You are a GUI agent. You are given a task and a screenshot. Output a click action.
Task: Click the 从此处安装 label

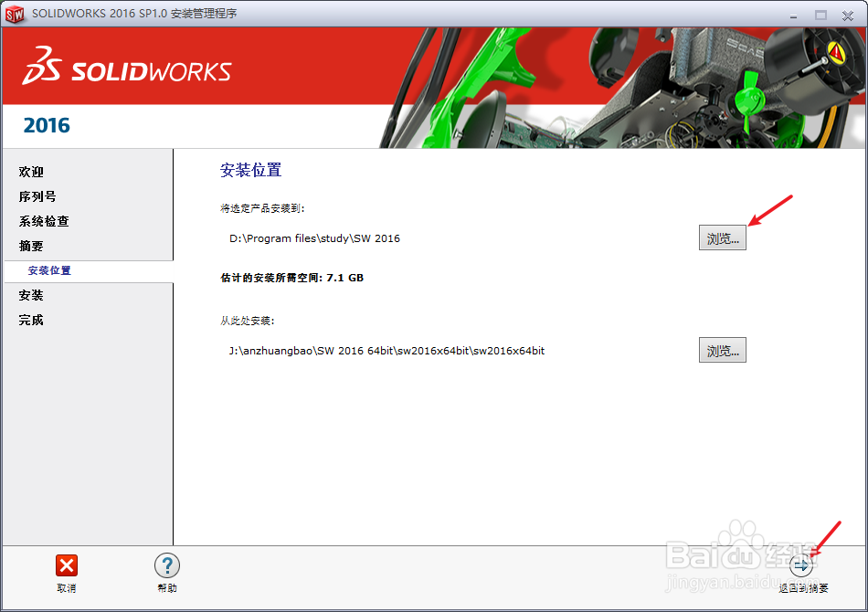coord(248,321)
